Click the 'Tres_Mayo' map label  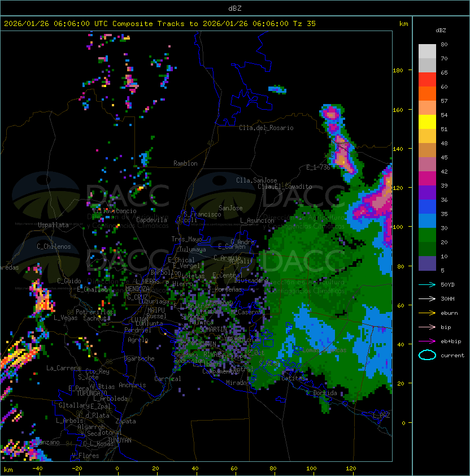click(x=186, y=239)
